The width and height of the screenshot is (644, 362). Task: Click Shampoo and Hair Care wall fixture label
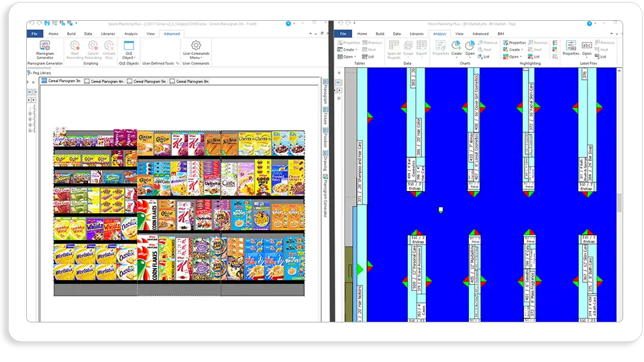[360, 172]
